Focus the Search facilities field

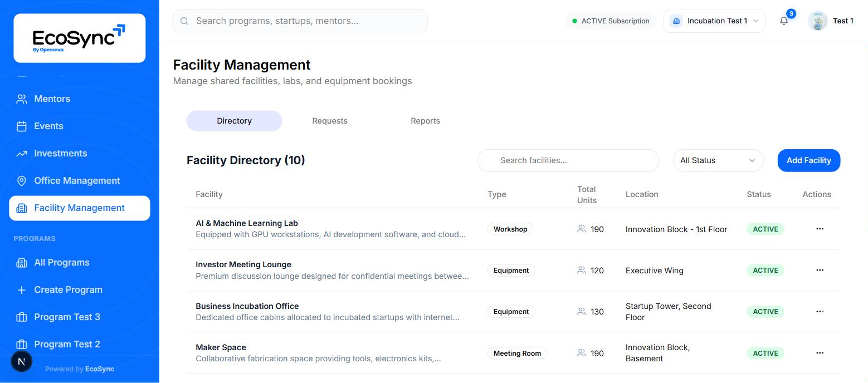click(568, 160)
